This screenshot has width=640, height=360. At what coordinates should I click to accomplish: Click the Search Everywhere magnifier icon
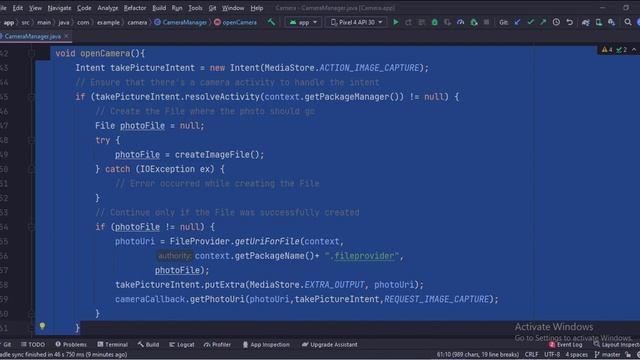[628, 22]
